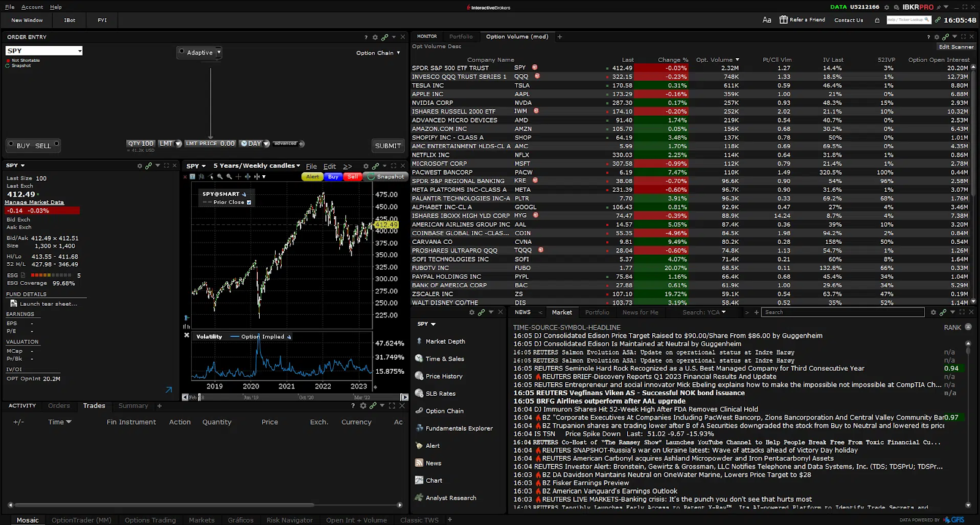Click red Sell button on chart
980x525 pixels.
pos(352,176)
